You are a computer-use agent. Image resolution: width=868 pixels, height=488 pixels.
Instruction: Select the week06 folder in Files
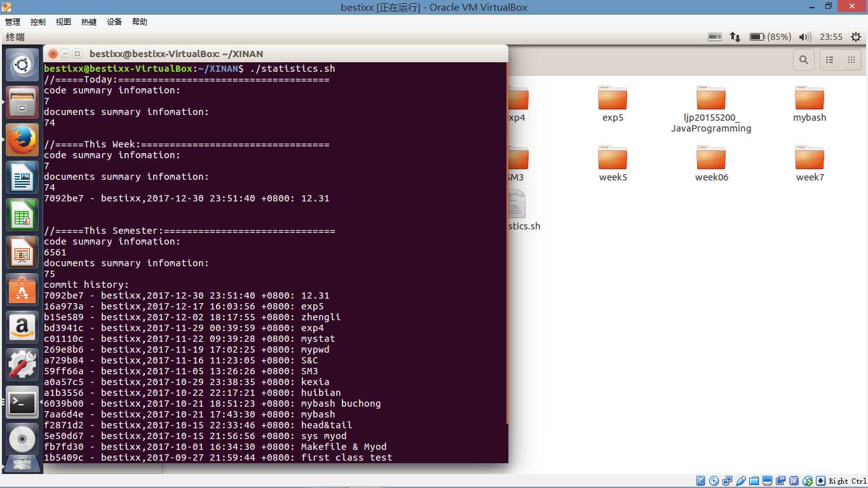[x=711, y=163]
